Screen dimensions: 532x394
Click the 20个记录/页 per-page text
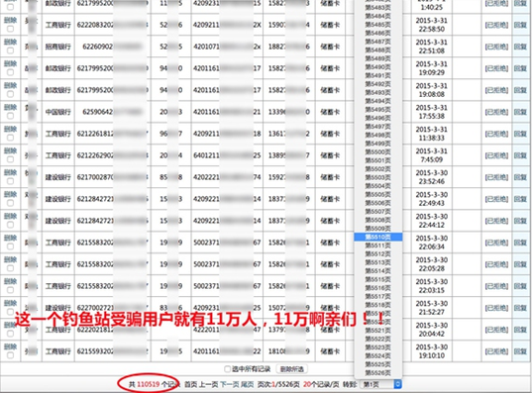tap(321, 384)
